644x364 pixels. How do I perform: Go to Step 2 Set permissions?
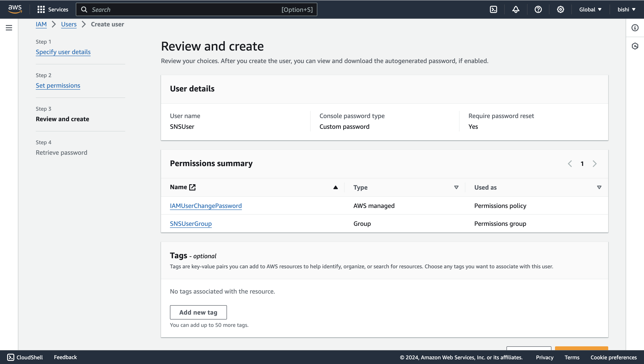point(58,85)
